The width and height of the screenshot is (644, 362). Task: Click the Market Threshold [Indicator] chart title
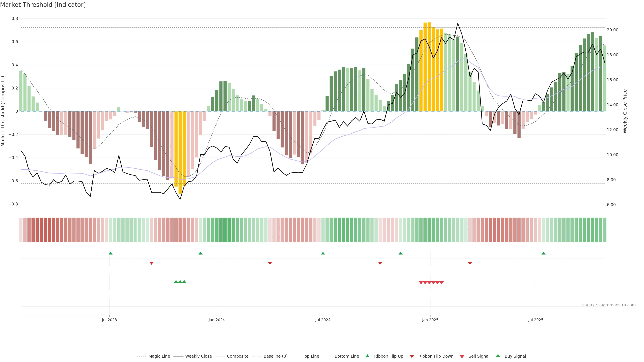(43, 5)
